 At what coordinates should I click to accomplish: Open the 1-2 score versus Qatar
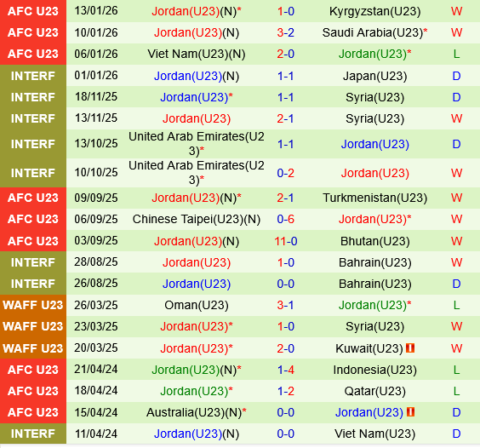[x=286, y=391]
